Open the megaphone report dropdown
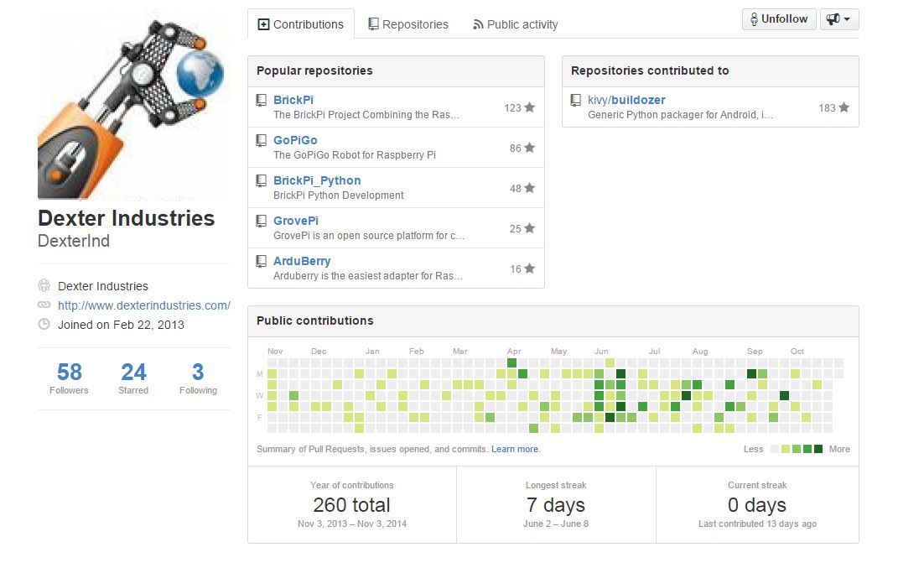The width and height of the screenshot is (924, 563). coord(839,19)
